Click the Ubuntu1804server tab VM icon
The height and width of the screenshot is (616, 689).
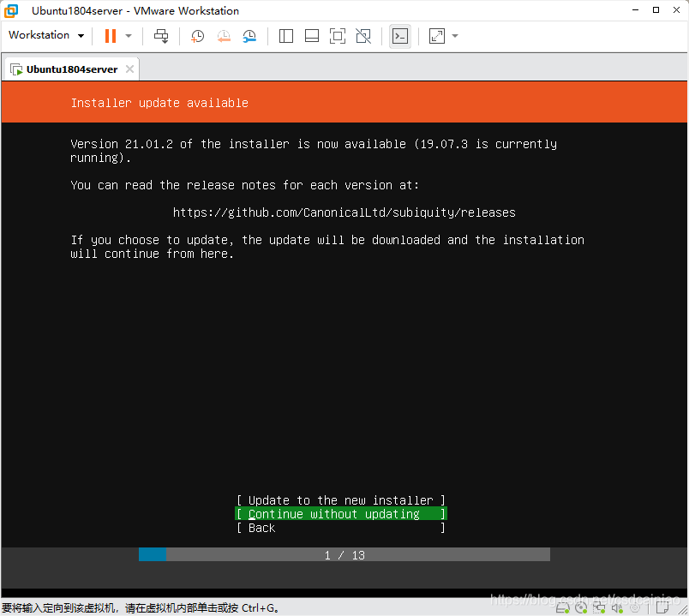(x=16, y=69)
